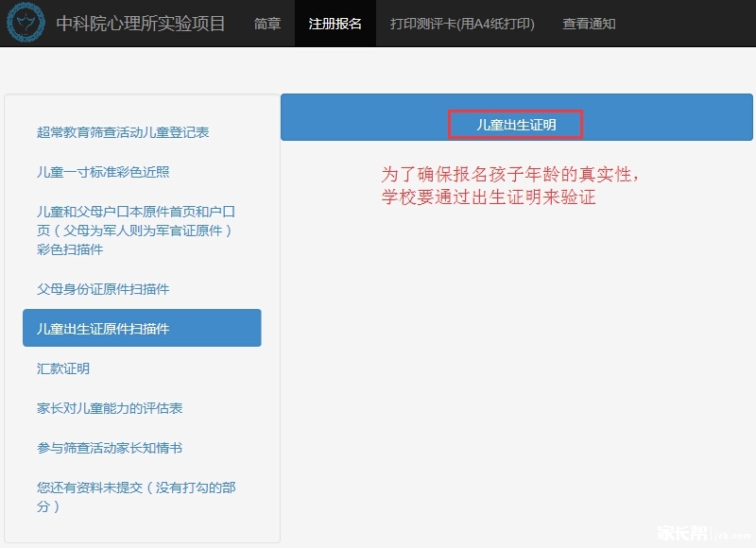
Task: Click the highlighted 儿童出生证原件扫描件 sidebar item
Action: [x=142, y=329]
